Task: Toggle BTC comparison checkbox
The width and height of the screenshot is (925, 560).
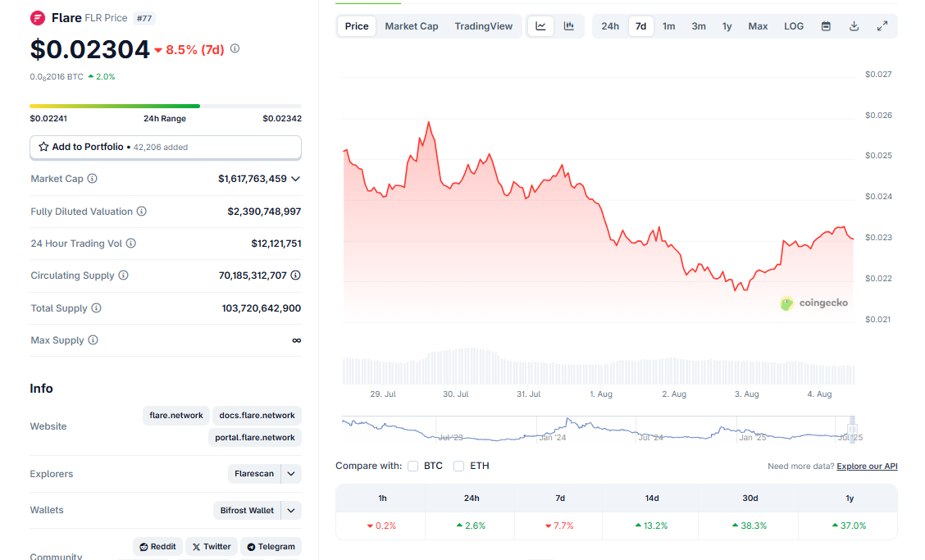Action: click(413, 467)
